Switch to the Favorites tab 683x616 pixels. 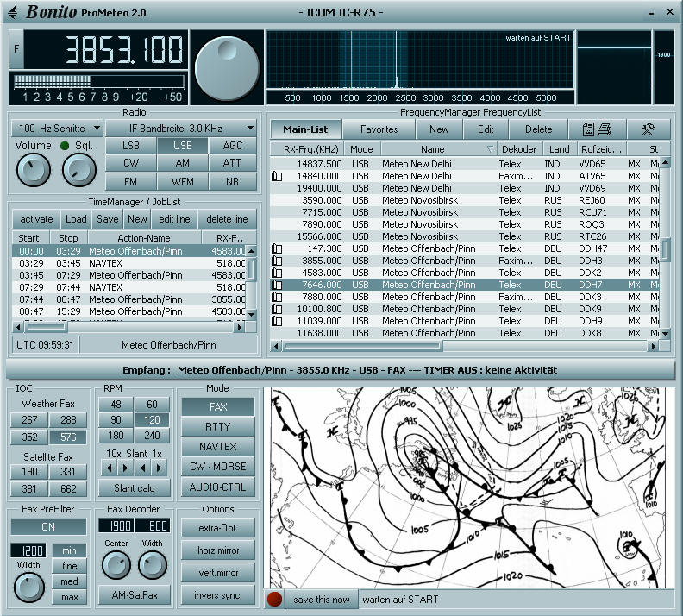click(x=379, y=129)
